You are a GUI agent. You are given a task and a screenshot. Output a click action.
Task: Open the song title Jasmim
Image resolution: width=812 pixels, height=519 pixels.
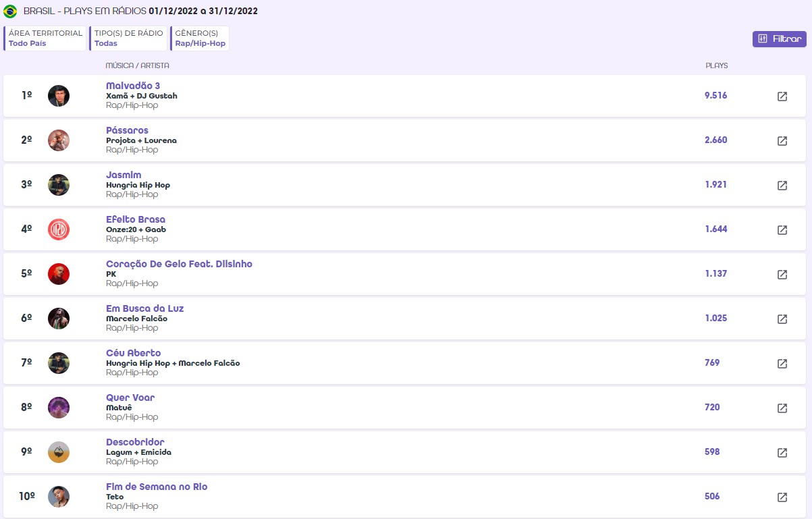click(124, 175)
